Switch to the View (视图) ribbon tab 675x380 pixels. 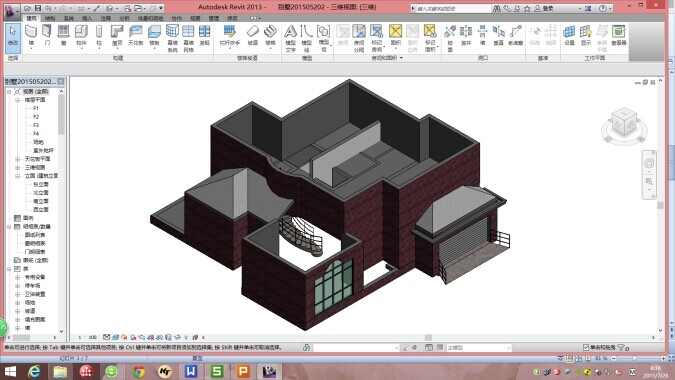click(195, 18)
